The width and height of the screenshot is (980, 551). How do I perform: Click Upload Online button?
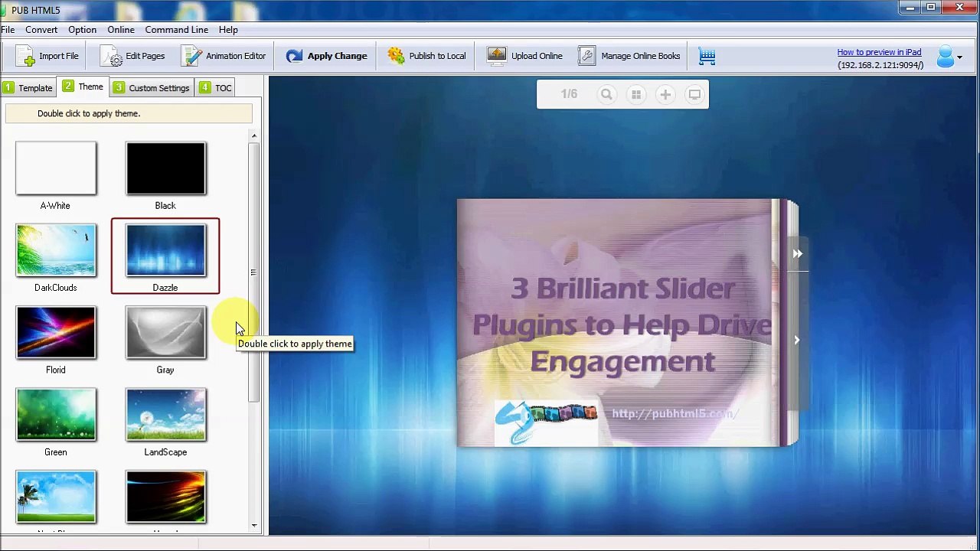tap(525, 56)
